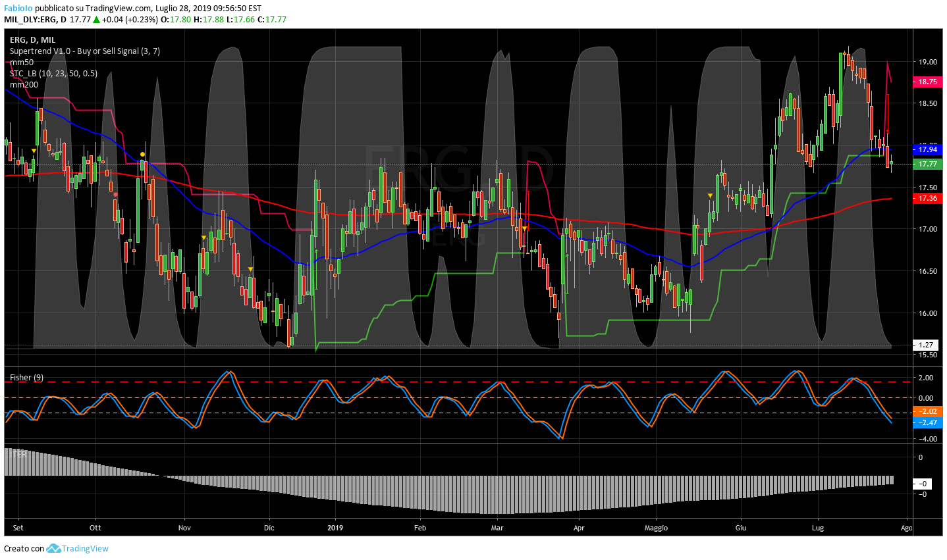Click the 16.00 price axis label
The height and width of the screenshot is (560, 947).
(927, 313)
